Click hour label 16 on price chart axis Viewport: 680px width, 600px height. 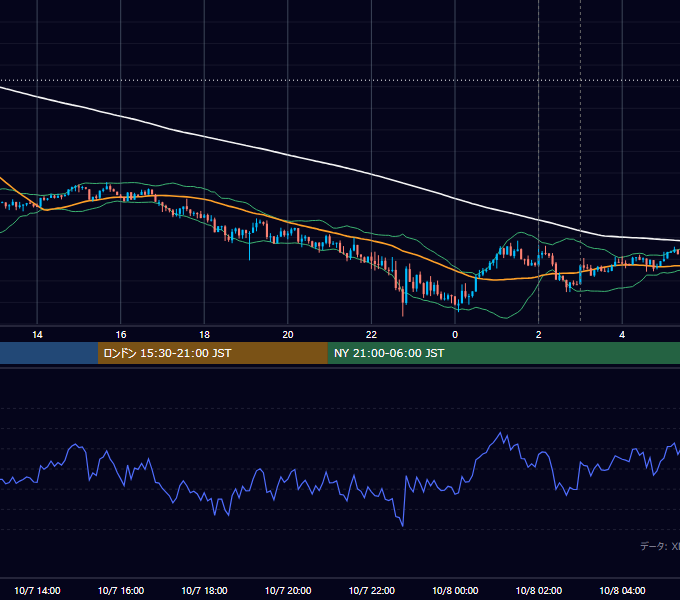121,335
